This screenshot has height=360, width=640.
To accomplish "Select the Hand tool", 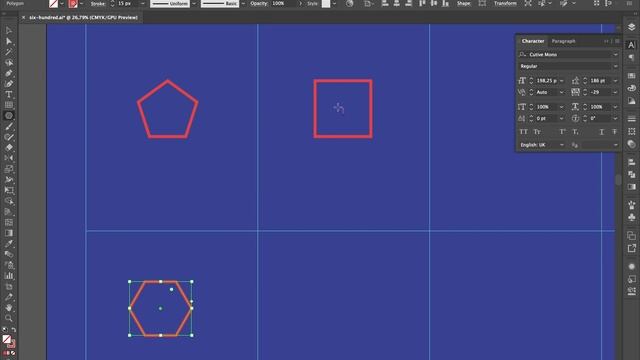I will click(9, 308).
